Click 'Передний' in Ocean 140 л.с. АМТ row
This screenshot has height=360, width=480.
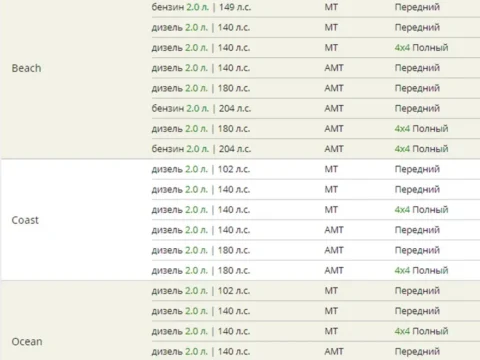coord(417,351)
